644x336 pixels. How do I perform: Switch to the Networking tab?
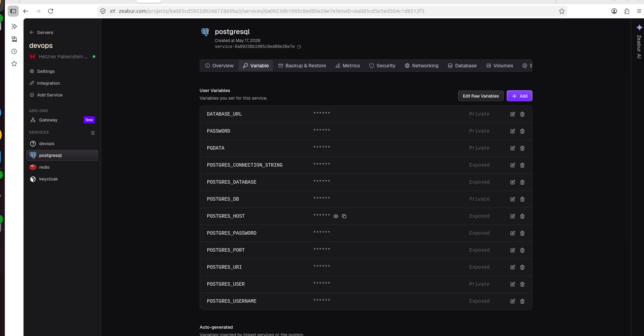(x=421, y=66)
